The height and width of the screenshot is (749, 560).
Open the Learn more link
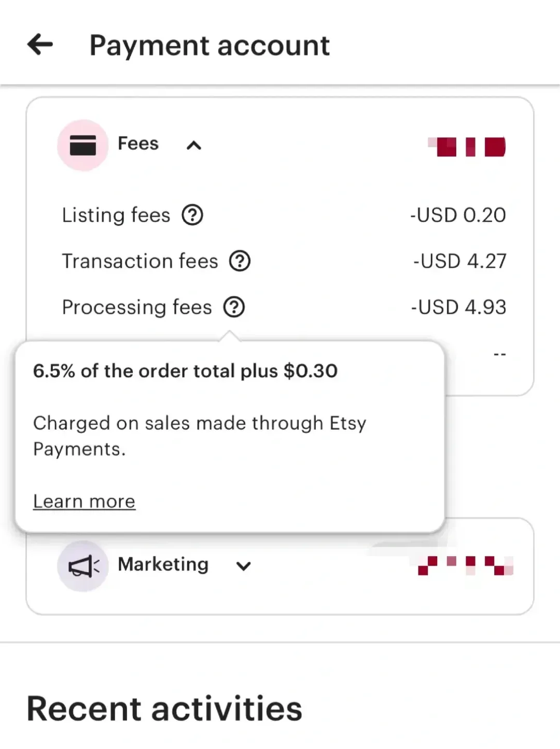(x=84, y=502)
